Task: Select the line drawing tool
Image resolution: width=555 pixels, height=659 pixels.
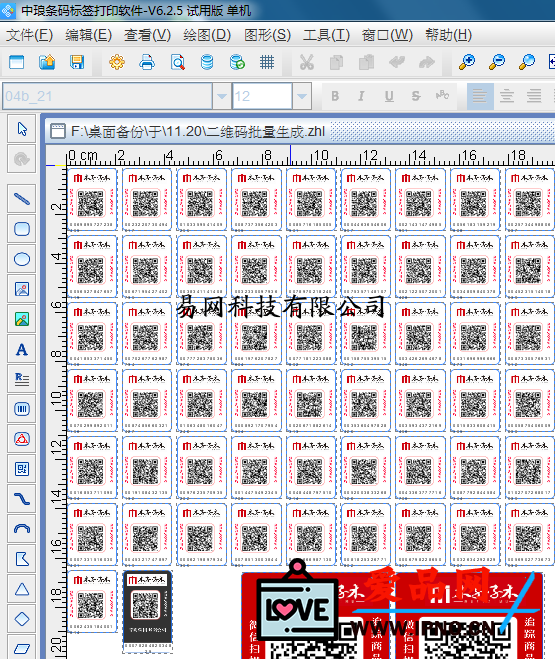Action: click(x=22, y=199)
